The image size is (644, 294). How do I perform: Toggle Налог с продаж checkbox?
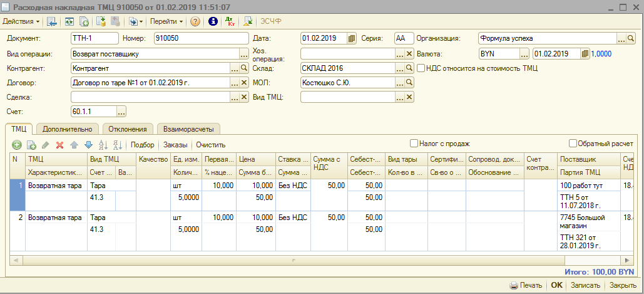tap(414, 143)
